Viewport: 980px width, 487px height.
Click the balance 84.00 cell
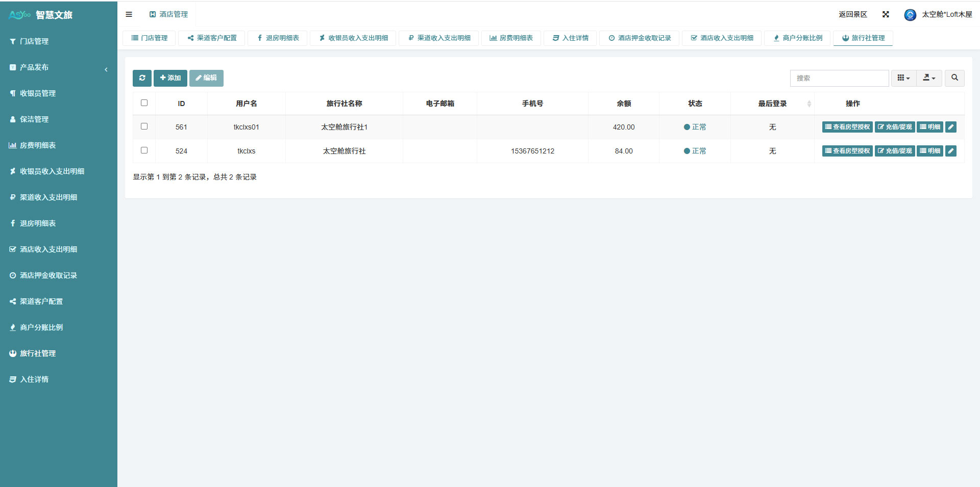(x=624, y=151)
